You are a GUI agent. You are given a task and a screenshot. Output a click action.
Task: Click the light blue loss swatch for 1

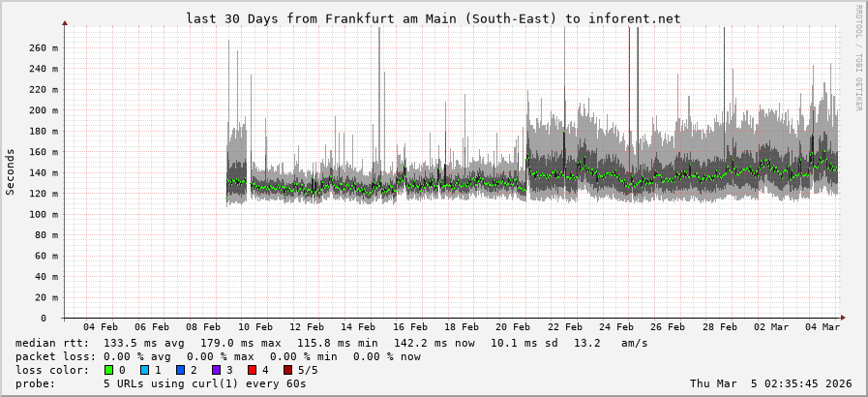click(x=144, y=370)
